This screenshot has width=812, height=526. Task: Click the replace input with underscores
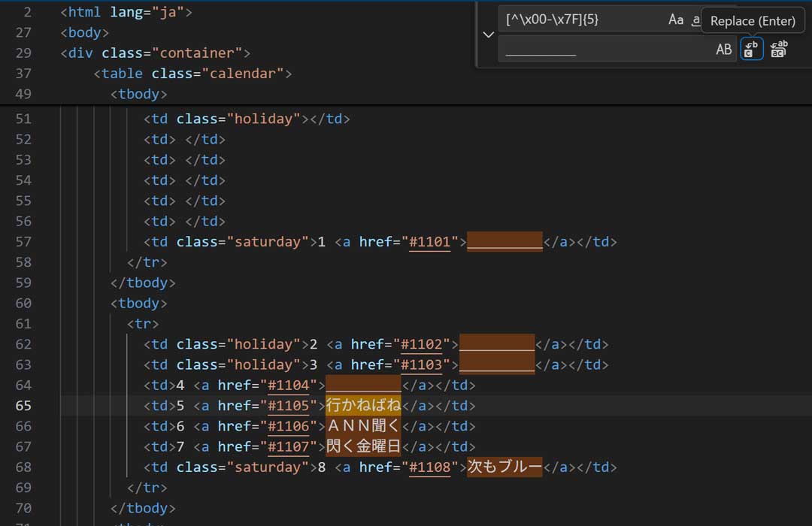[601, 50]
